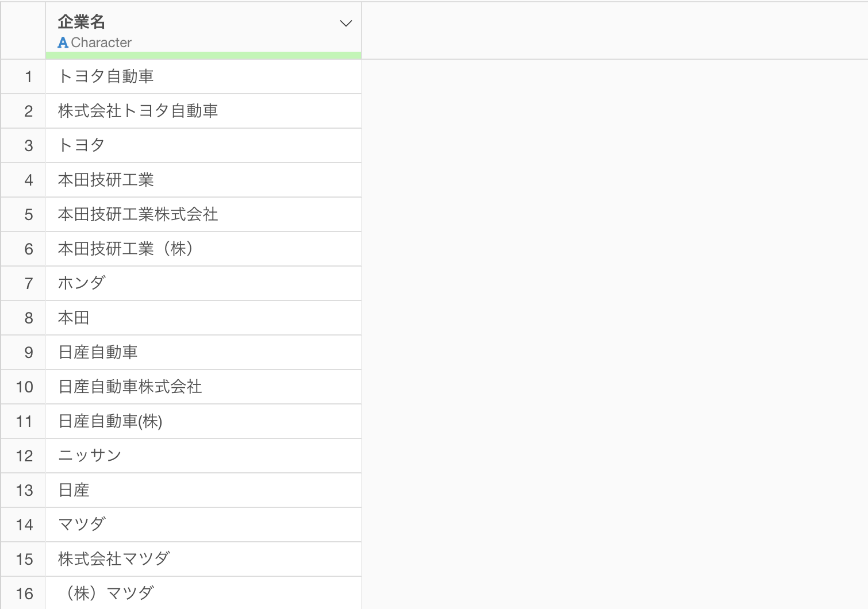868x609 pixels.
Task: Select the cell ホンダ
Action: click(x=82, y=283)
